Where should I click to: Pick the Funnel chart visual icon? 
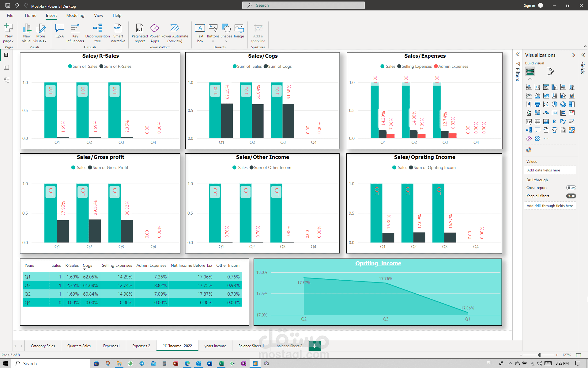tap(537, 104)
